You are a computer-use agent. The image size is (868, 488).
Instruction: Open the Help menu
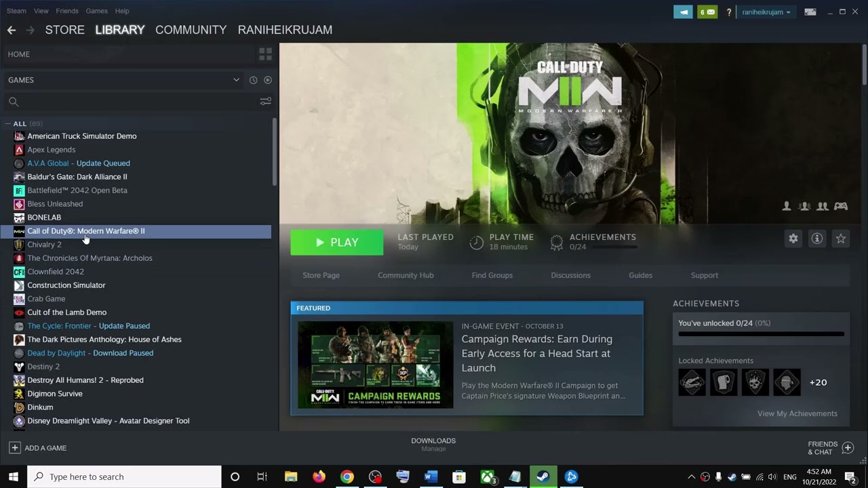pyautogui.click(x=122, y=11)
